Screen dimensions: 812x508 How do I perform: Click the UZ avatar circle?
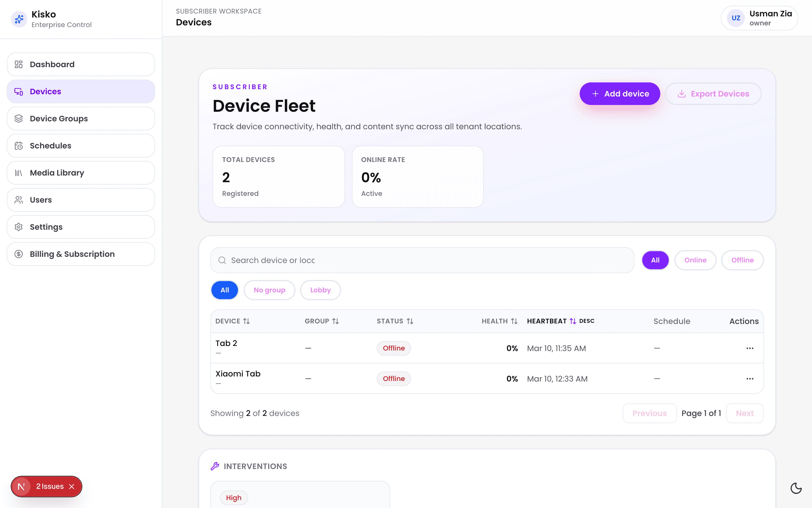(736, 18)
